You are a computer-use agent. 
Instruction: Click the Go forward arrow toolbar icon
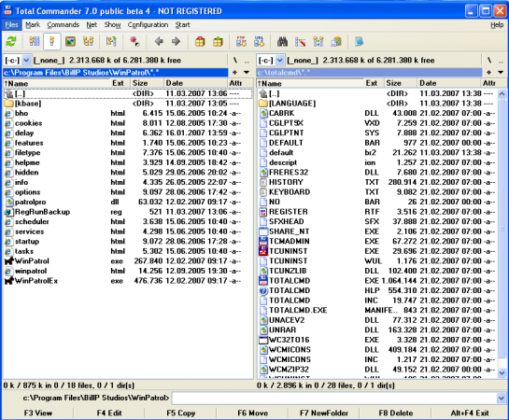tap(177, 41)
